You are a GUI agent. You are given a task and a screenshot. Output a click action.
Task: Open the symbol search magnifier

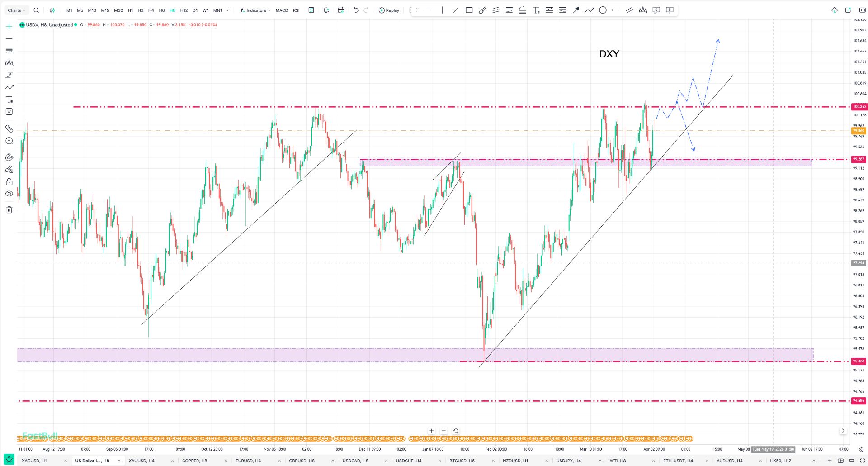coord(36,10)
